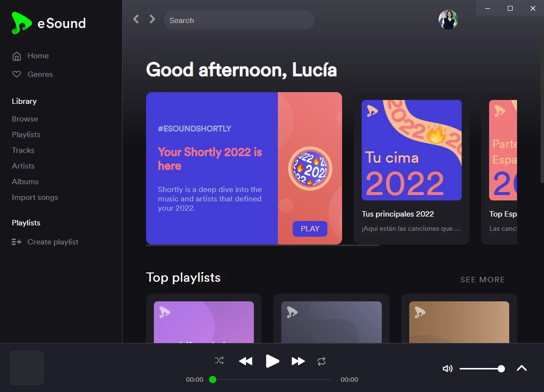This screenshot has height=392, width=544.
Task: Toggle shuffle playback
Action: 219,361
